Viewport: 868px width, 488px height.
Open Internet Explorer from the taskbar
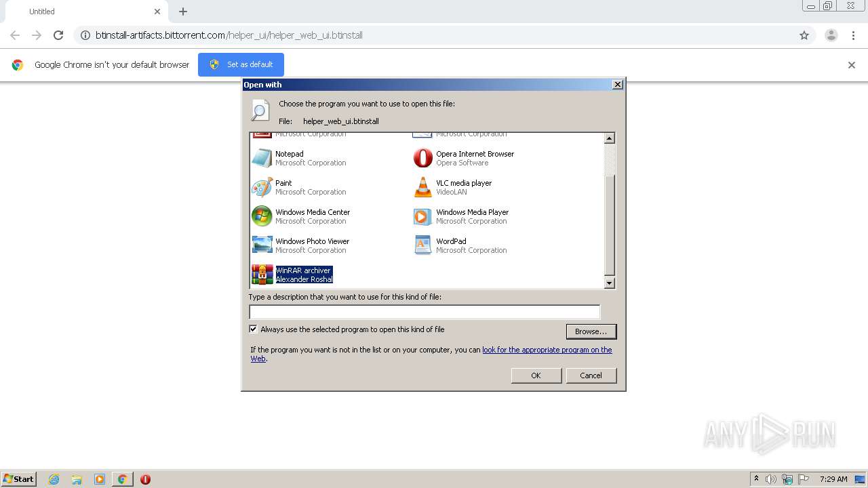pos(54,479)
